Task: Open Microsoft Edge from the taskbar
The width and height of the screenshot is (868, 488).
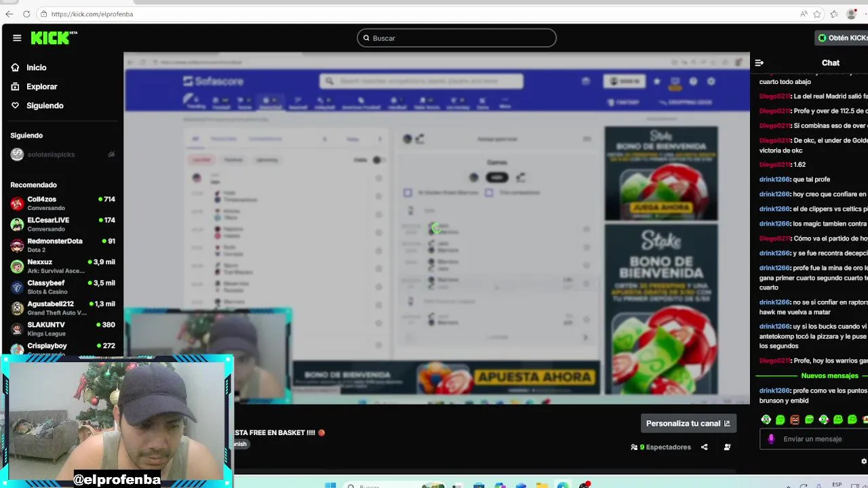Action: click(563, 485)
